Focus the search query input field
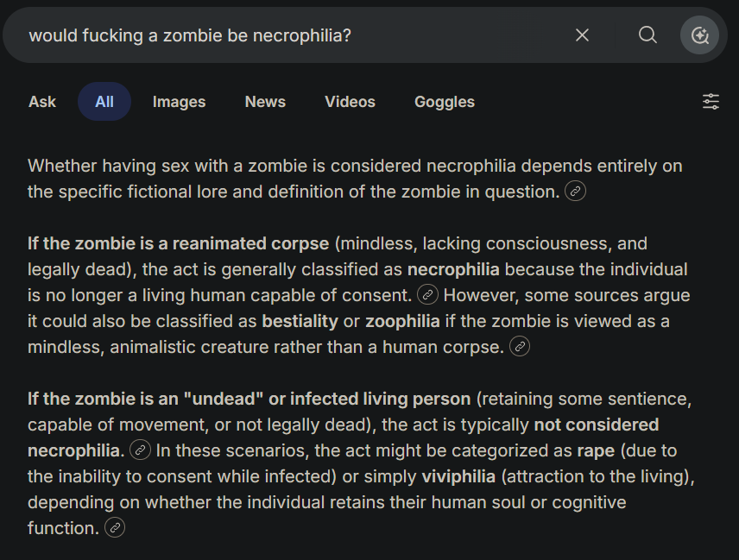739x560 pixels. click(x=285, y=35)
